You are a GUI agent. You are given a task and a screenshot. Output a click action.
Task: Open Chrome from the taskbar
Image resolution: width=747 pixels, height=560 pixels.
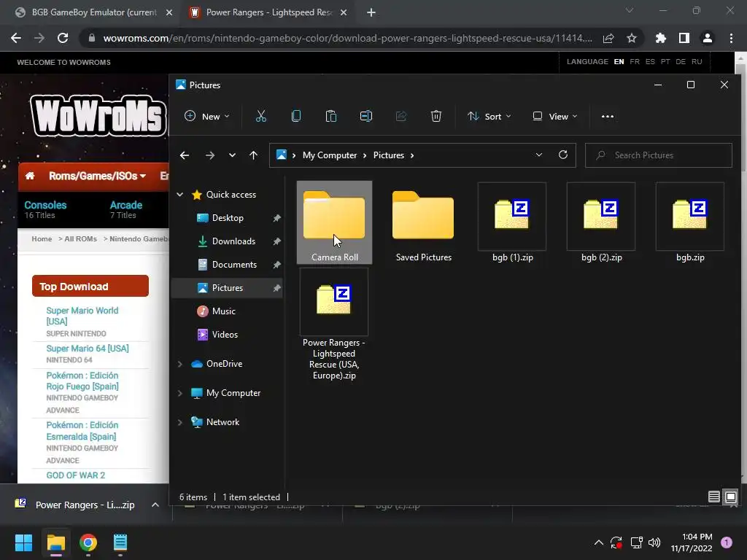(x=88, y=542)
